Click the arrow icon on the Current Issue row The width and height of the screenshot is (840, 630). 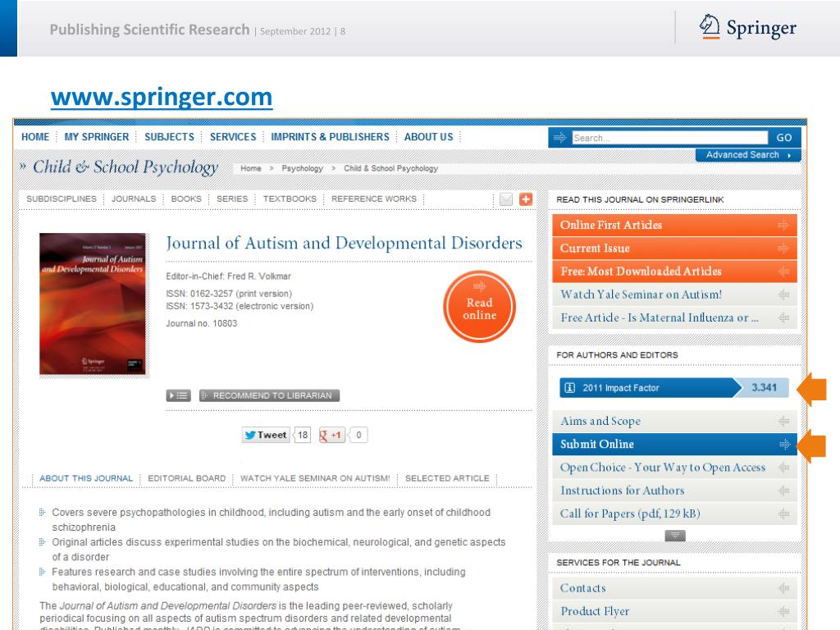(783, 249)
